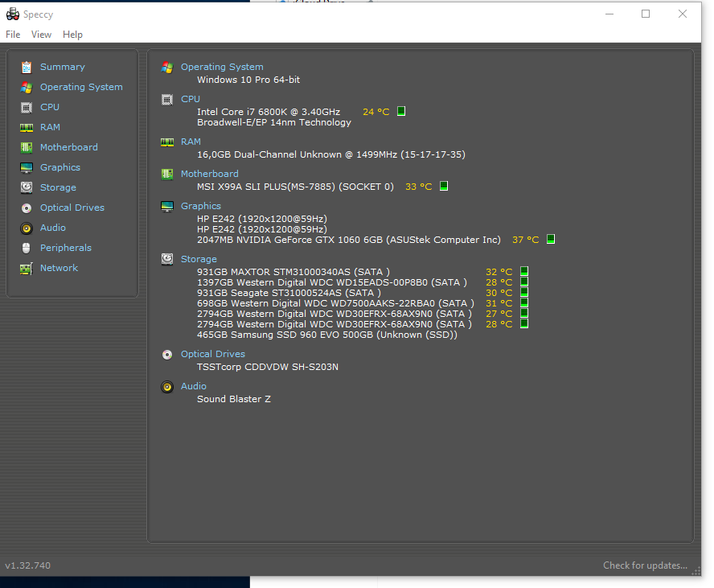
Task: Click the version number v1.32.740
Action: (x=28, y=565)
